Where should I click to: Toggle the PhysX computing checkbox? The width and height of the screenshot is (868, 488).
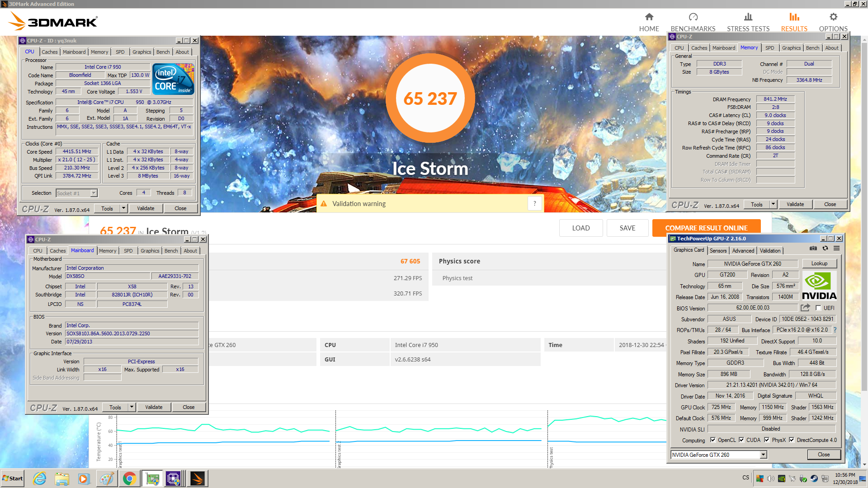767,440
